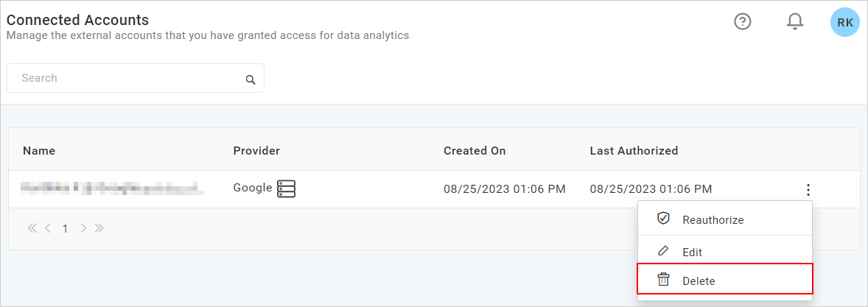Click the Last Authorized column header
The width and height of the screenshot is (868, 307).
[x=634, y=151]
